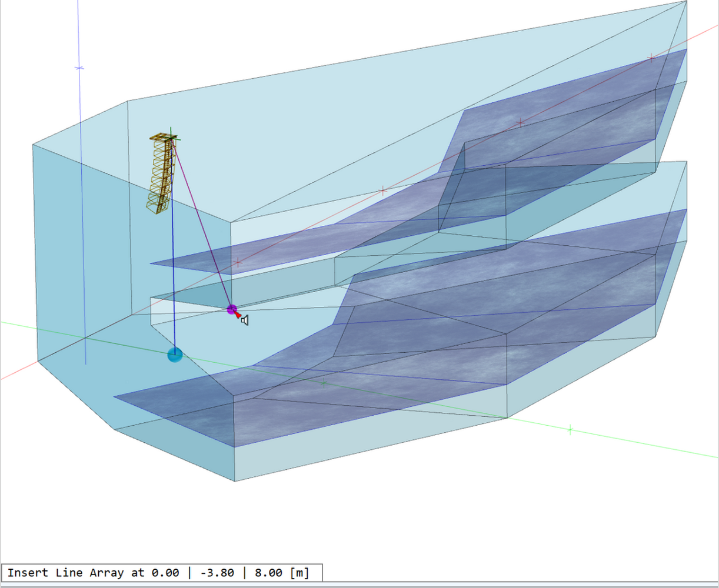Click the red axis tick on the upper balcony
The height and width of the screenshot is (588, 719).
coord(521,123)
